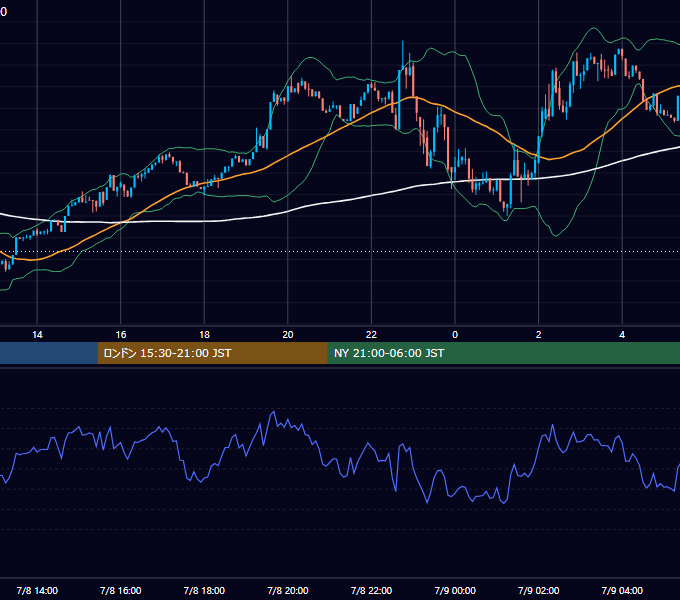Click the 18 hour label on price chart axis
Image resolution: width=680 pixels, height=600 pixels.
point(204,335)
